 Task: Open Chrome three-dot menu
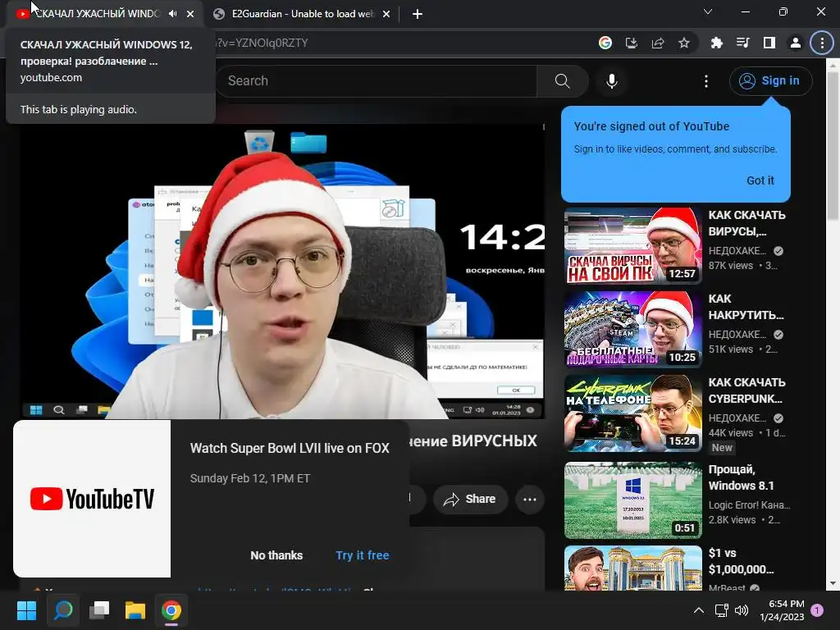822,43
